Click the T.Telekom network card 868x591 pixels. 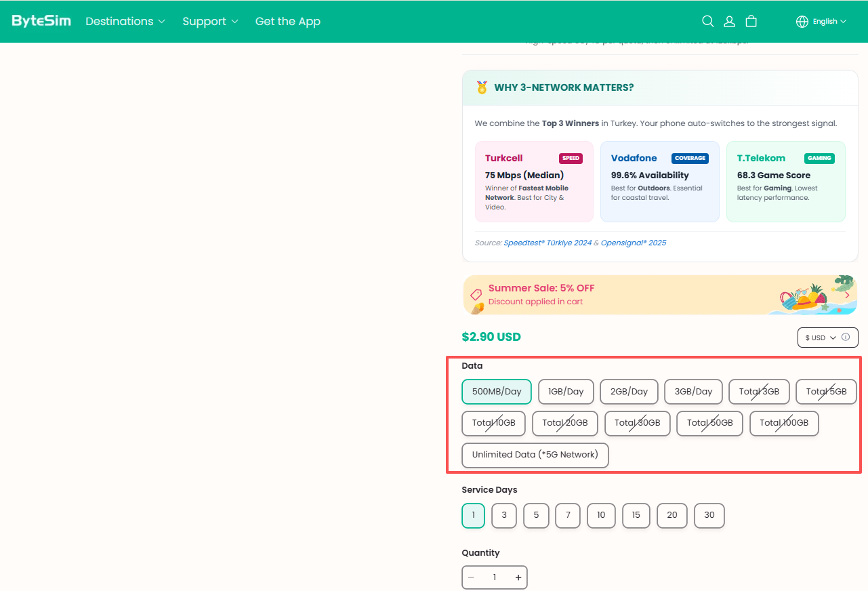tap(786, 182)
